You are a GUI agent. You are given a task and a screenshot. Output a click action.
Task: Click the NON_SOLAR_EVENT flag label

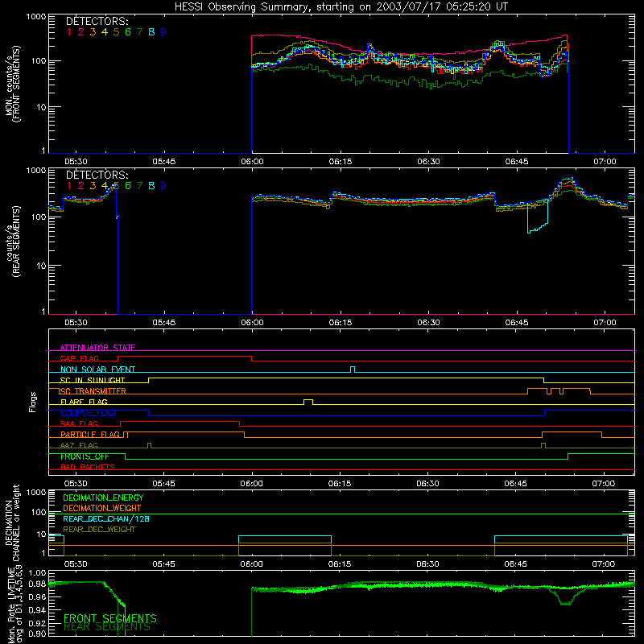tap(97, 369)
